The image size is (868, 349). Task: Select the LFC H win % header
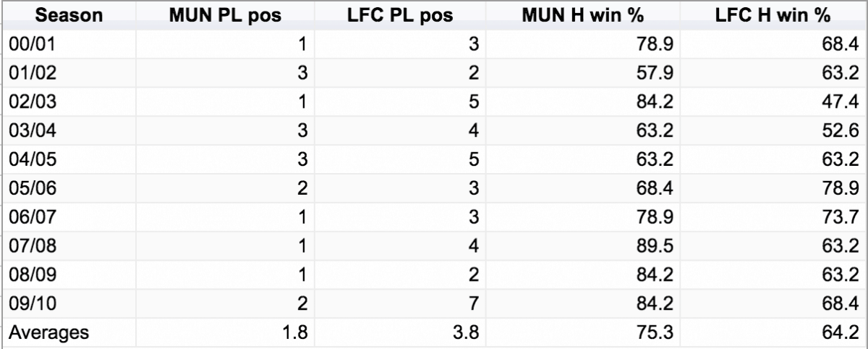[771, 14]
